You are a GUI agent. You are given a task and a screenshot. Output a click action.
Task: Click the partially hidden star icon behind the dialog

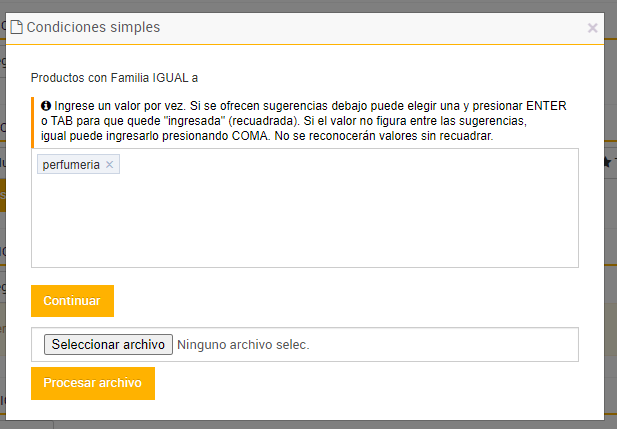(x=607, y=161)
